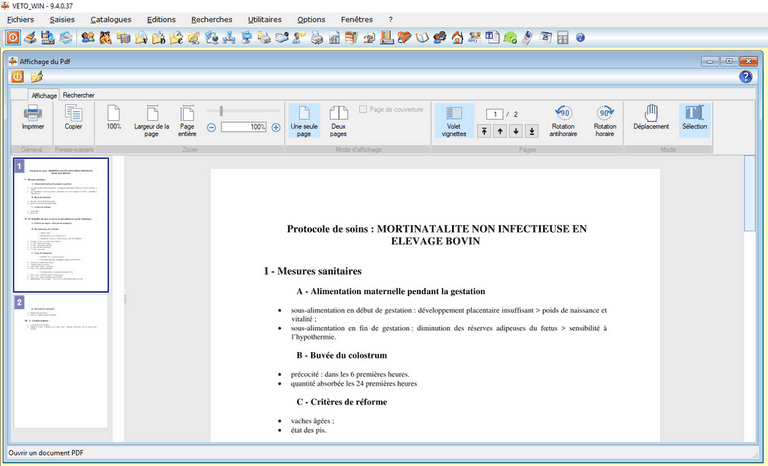768x466 pixels.
Task: Open the Catalogues menu
Action: click(111, 20)
